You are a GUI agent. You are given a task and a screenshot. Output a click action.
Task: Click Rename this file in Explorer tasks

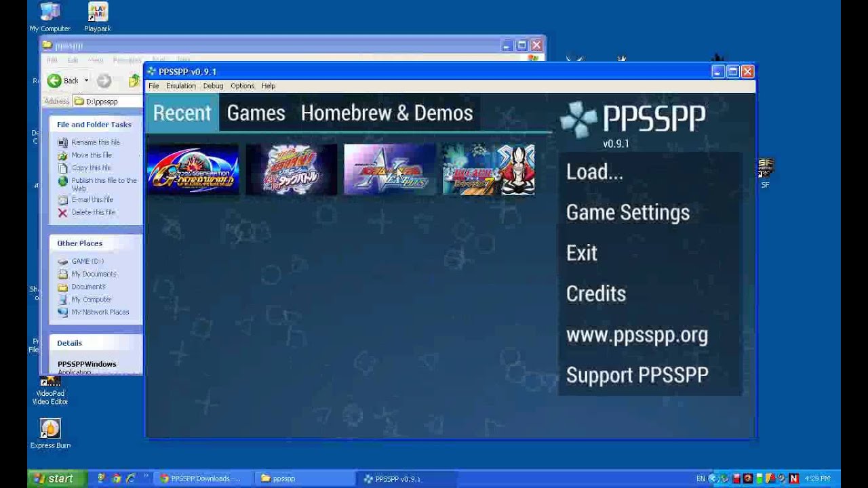96,142
